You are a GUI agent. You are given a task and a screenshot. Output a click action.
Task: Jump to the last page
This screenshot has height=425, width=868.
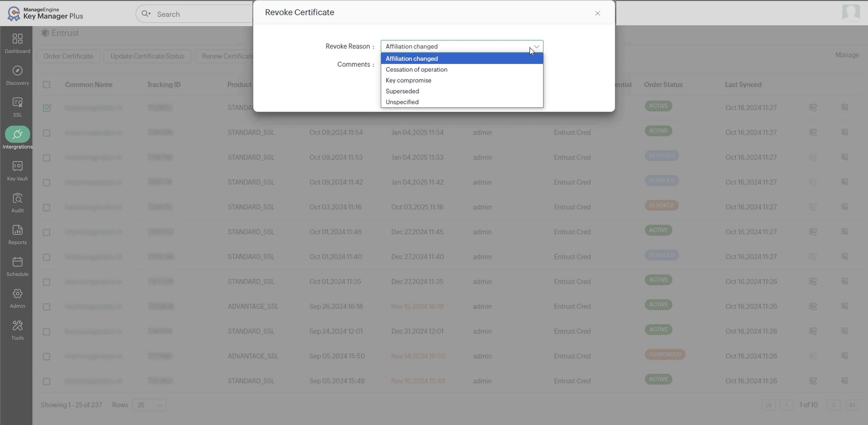tap(852, 405)
